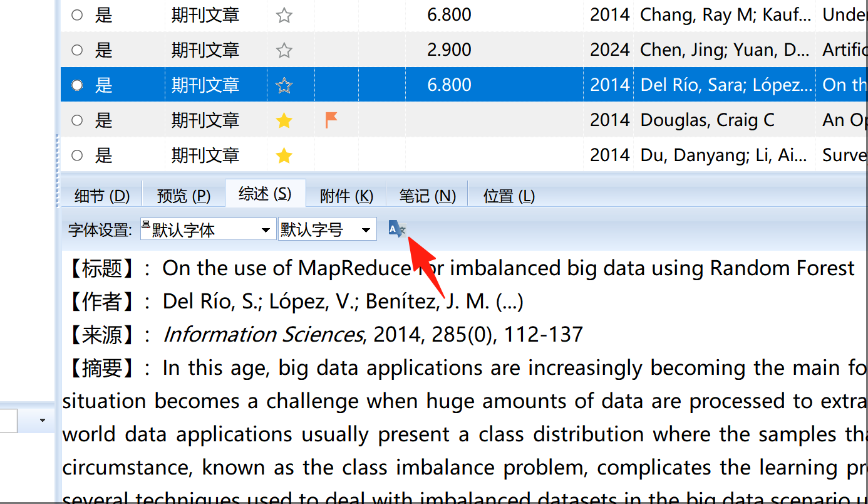The height and width of the screenshot is (504, 868).
Task: Toggle star for the Chen, Jing row
Action: [x=284, y=50]
